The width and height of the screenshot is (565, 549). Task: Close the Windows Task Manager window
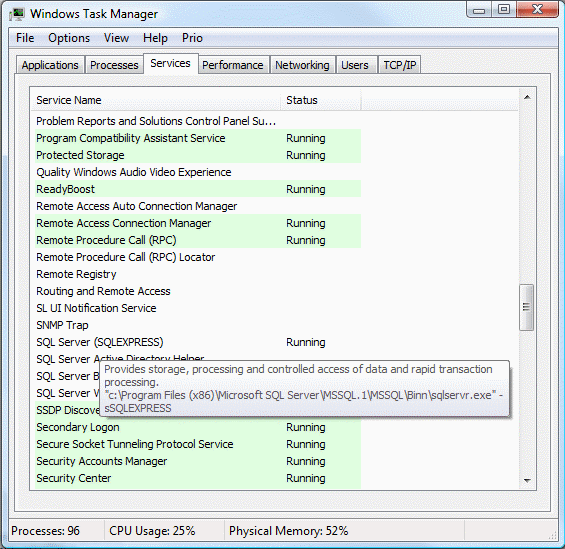pos(537,10)
